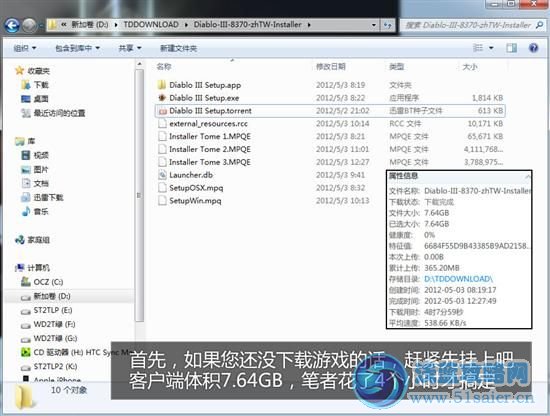Image resolution: width=550 pixels, height=416 pixels.
Task: Select the Installer Tome 2.MPQE file
Action: pyautogui.click(x=210, y=149)
